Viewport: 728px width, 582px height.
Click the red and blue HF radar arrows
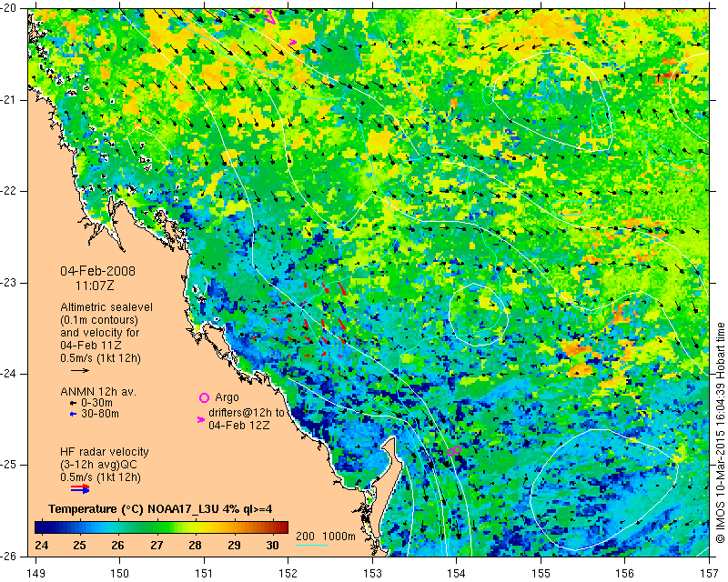point(80,488)
